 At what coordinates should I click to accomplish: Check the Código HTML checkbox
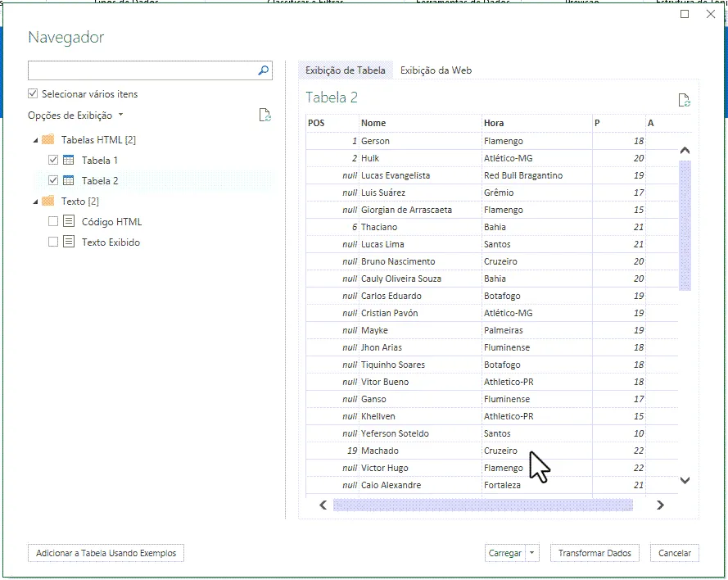(x=53, y=221)
